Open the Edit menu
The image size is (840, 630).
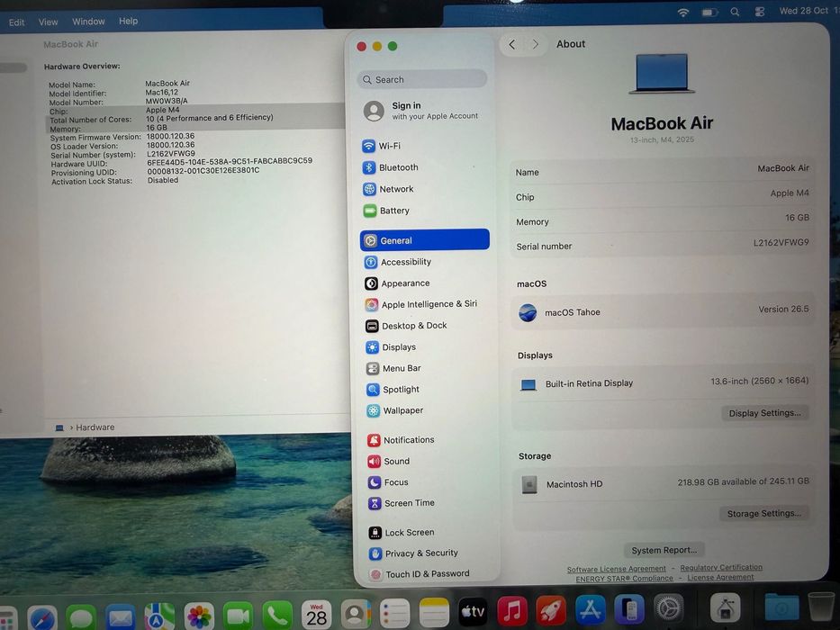click(16, 22)
